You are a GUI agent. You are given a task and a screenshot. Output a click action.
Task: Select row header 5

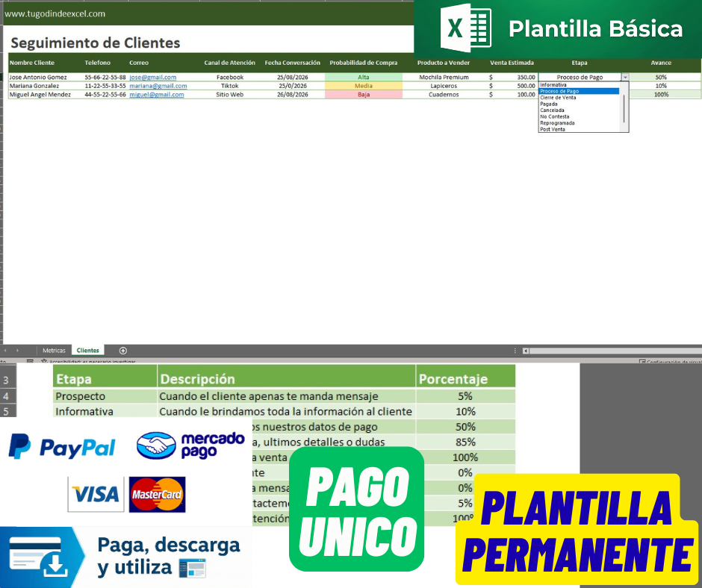point(8,411)
